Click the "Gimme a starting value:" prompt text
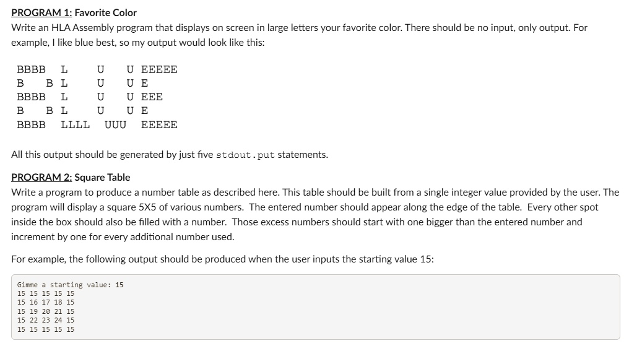Viewport: 629px width, 364px height. coord(64,285)
